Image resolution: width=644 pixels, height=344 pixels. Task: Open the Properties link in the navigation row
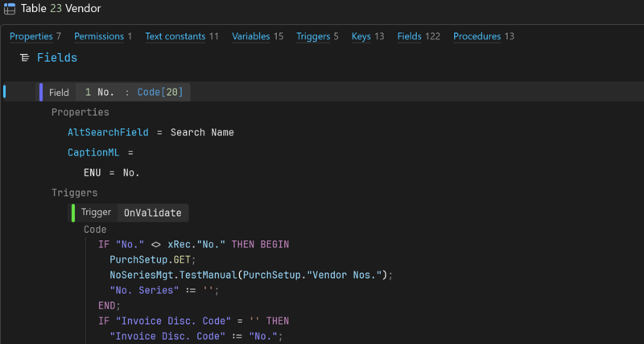pyautogui.click(x=31, y=36)
